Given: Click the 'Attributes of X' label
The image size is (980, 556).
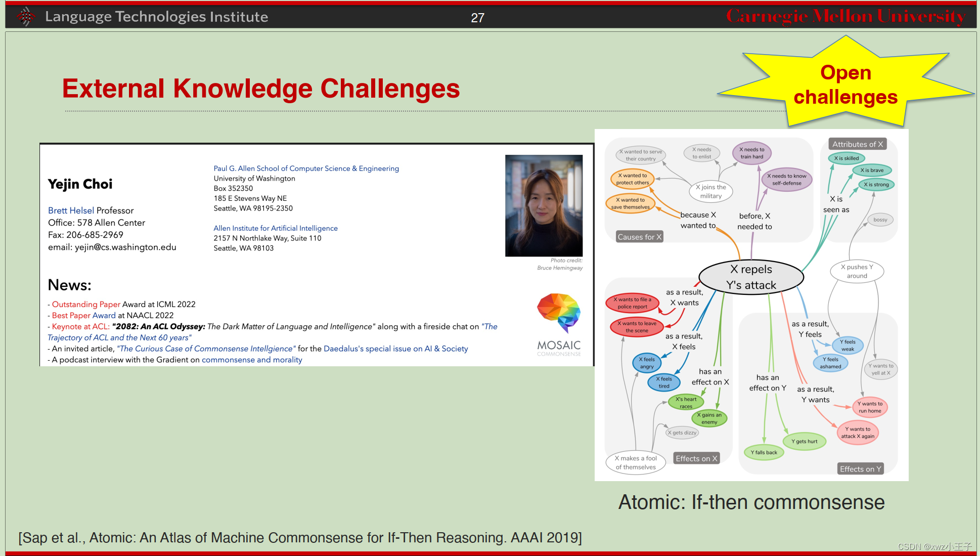Looking at the screenshot, I should pyautogui.click(x=857, y=144).
